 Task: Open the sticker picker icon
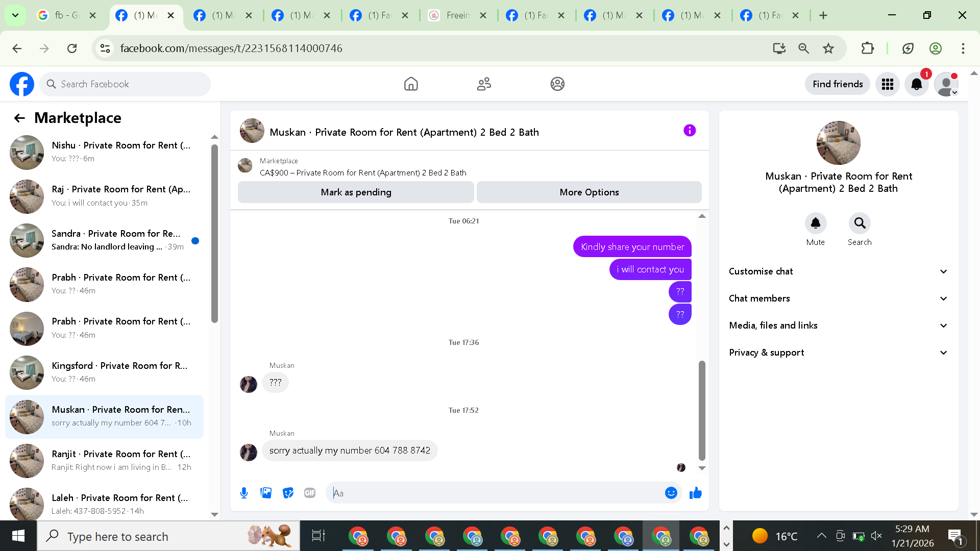[288, 493]
